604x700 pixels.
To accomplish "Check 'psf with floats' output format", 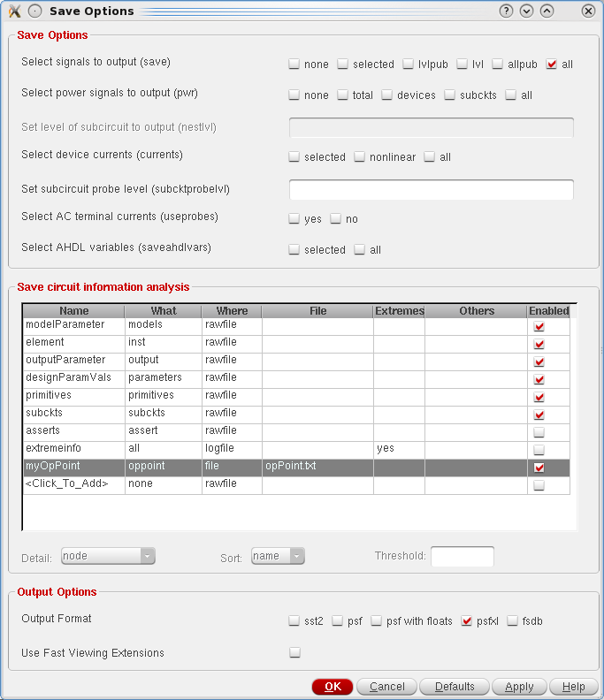I will click(376, 620).
